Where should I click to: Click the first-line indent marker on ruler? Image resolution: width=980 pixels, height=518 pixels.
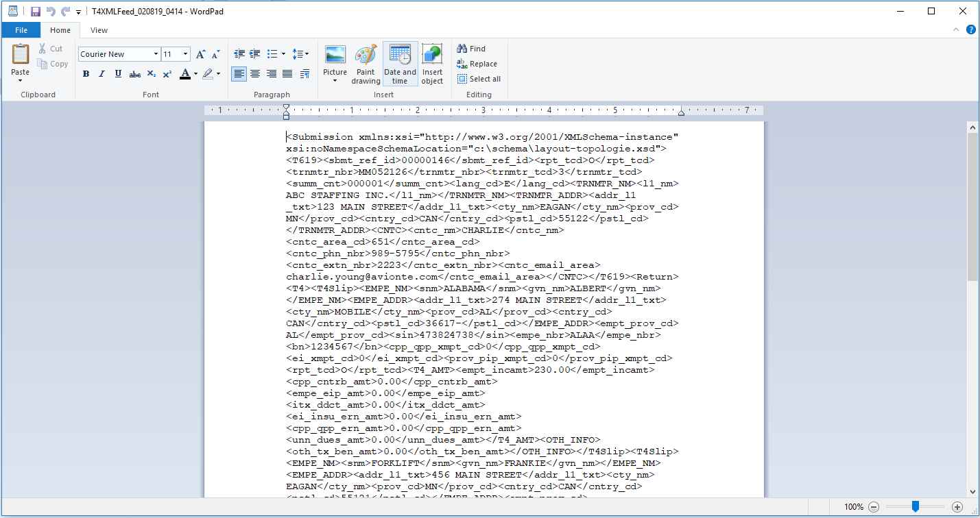(x=286, y=107)
